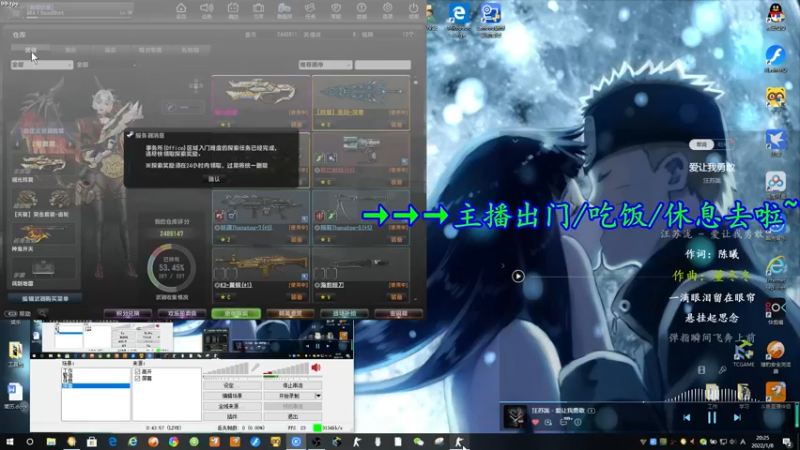Click 设定 in streaming window
This screenshot has width=800, height=450.
click(x=232, y=386)
